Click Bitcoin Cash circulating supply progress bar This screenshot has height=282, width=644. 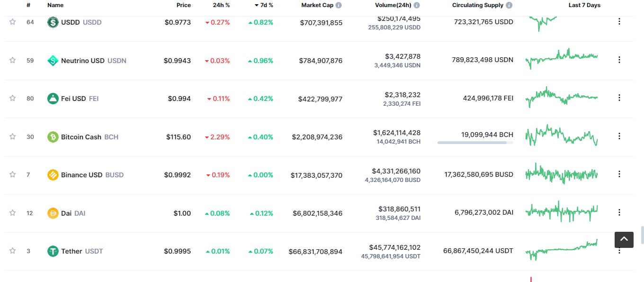[475, 142]
